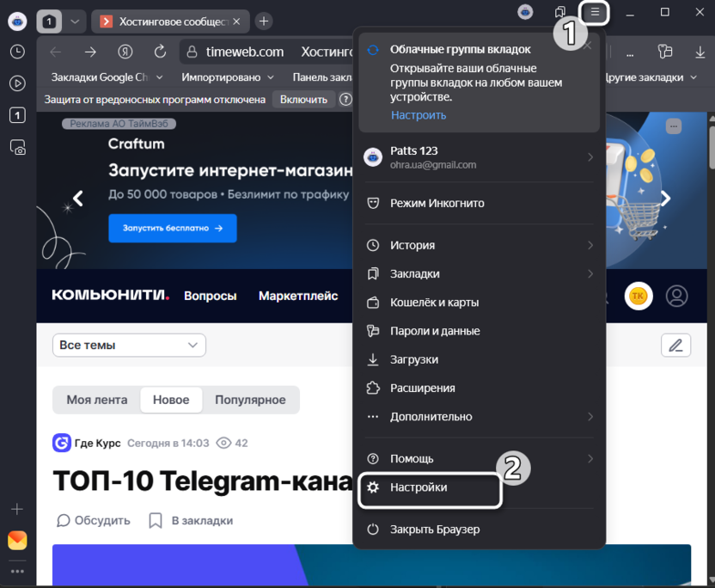Close the Хостинговое сообщество tab

(x=236, y=21)
